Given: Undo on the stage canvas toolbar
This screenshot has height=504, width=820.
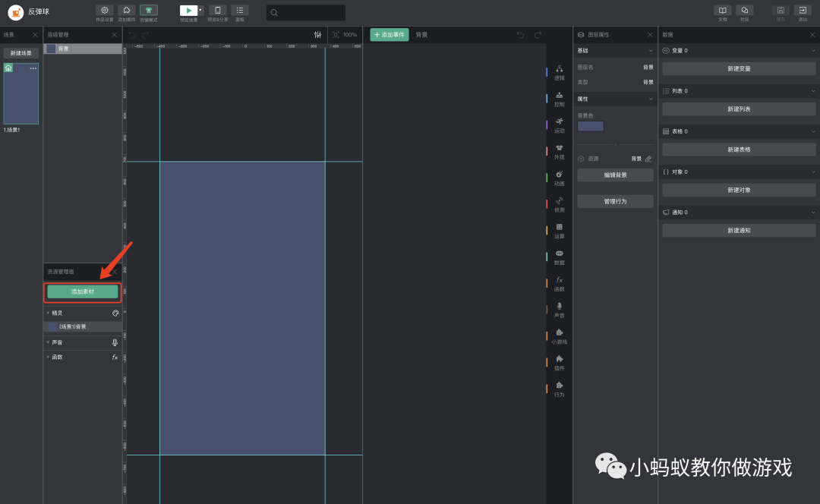Looking at the screenshot, I should [x=132, y=35].
